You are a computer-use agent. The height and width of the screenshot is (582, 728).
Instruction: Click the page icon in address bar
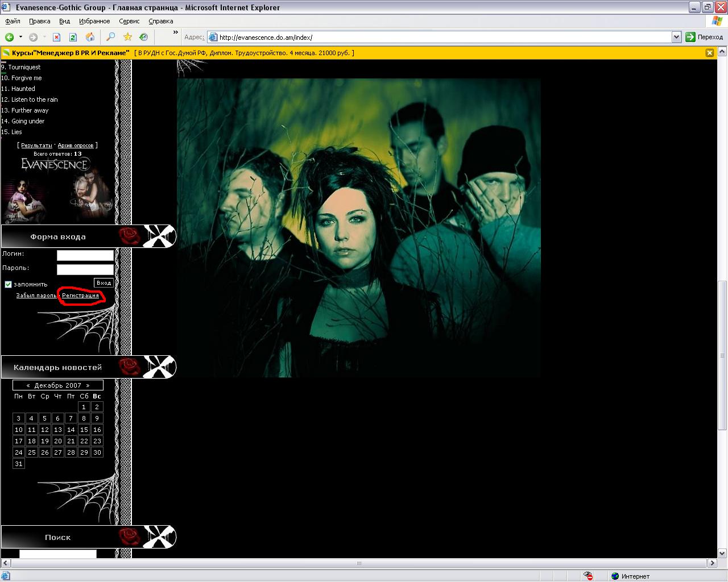(x=213, y=37)
